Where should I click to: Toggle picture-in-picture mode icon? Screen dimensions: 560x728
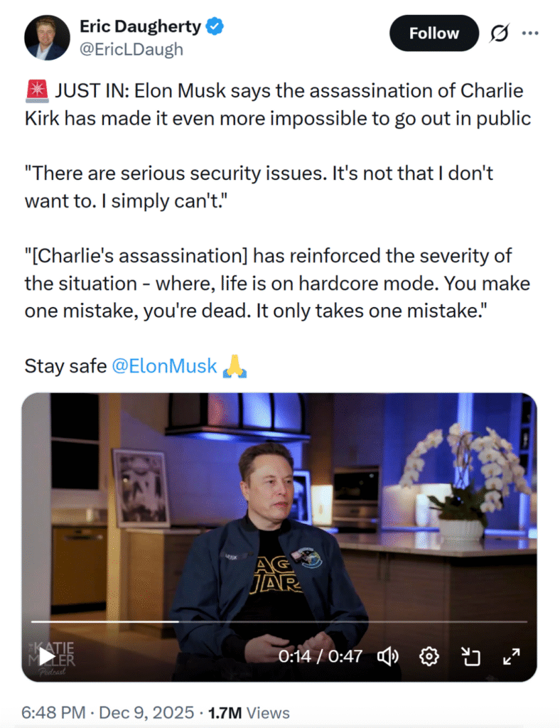(x=470, y=656)
